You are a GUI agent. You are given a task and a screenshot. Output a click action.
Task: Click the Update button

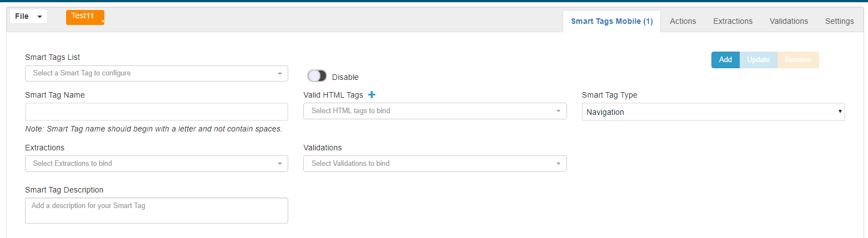click(759, 60)
